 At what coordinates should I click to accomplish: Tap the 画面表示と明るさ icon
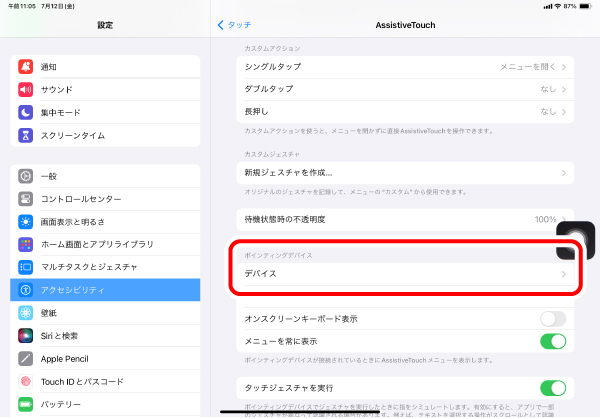(x=26, y=221)
